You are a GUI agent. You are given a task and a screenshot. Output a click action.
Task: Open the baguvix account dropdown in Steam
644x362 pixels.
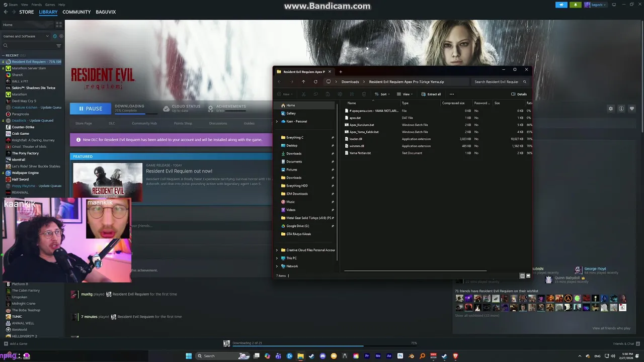(595, 5)
